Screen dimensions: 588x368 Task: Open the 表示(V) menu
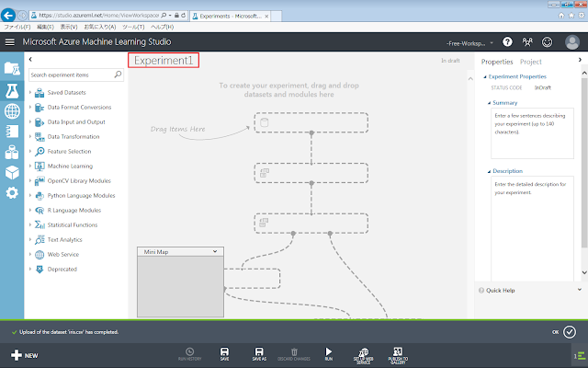point(69,27)
